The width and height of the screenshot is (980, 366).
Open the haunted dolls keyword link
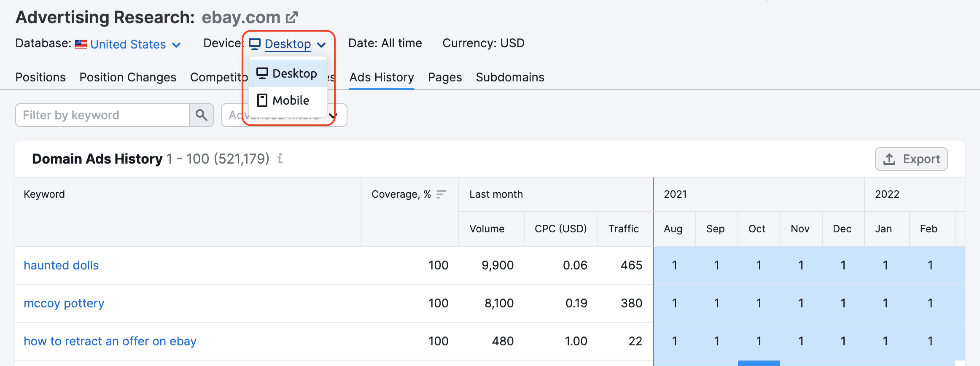coord(61,265)
